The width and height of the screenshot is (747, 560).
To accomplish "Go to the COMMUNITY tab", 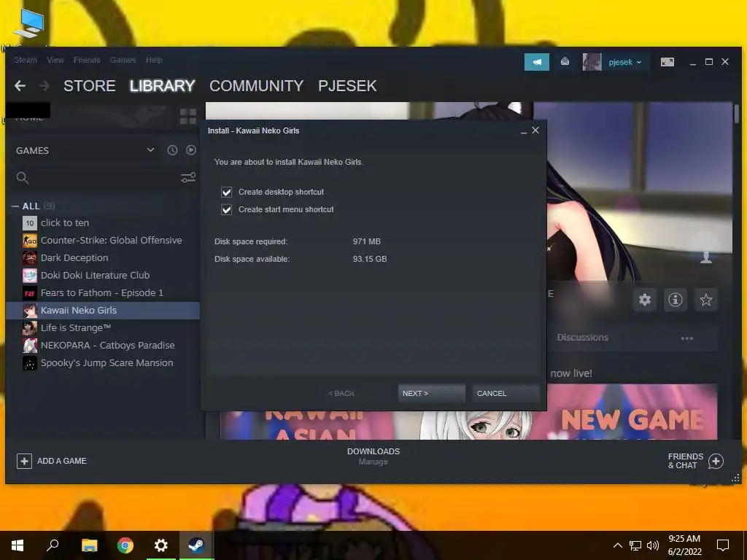I will [256, 86].
